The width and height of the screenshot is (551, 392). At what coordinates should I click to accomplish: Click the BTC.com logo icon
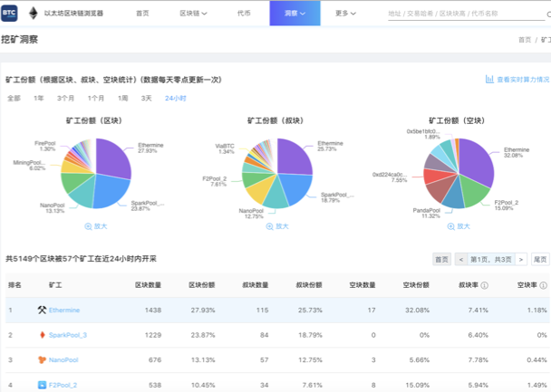(x=9, y=14)
